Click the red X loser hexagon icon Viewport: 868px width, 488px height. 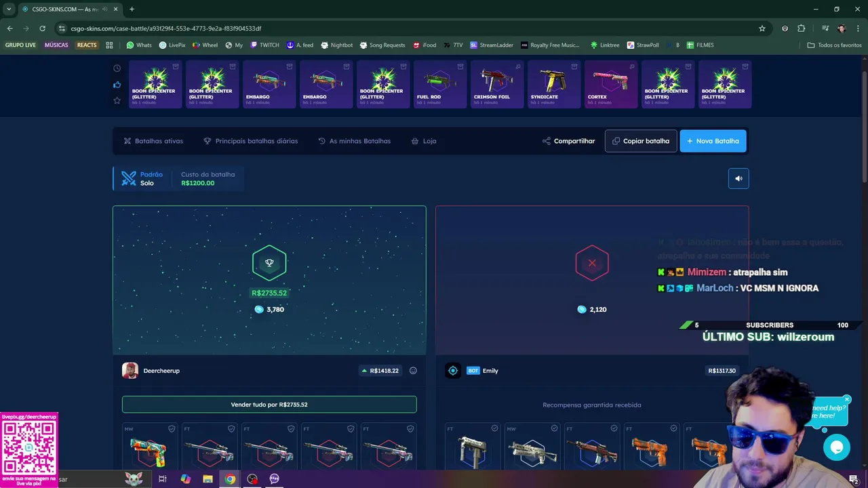click(592, 263)
